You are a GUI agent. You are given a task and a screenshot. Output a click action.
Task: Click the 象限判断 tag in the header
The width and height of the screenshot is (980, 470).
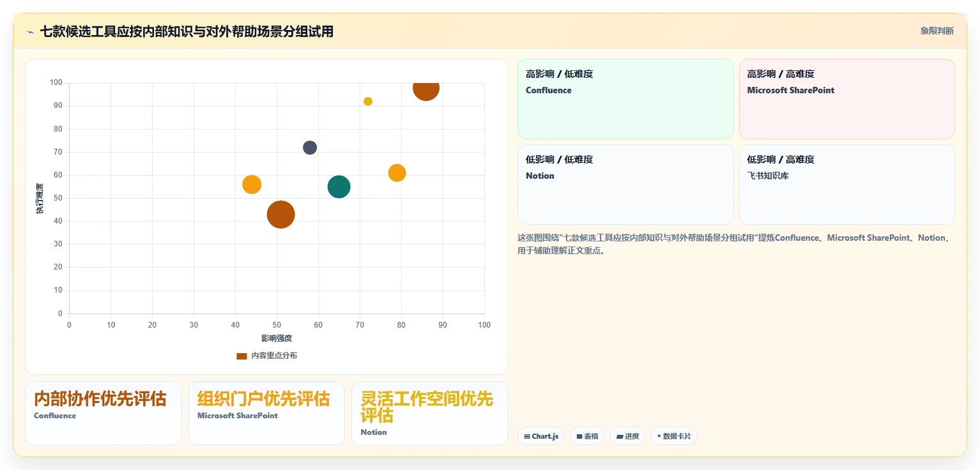pos(937,31)
